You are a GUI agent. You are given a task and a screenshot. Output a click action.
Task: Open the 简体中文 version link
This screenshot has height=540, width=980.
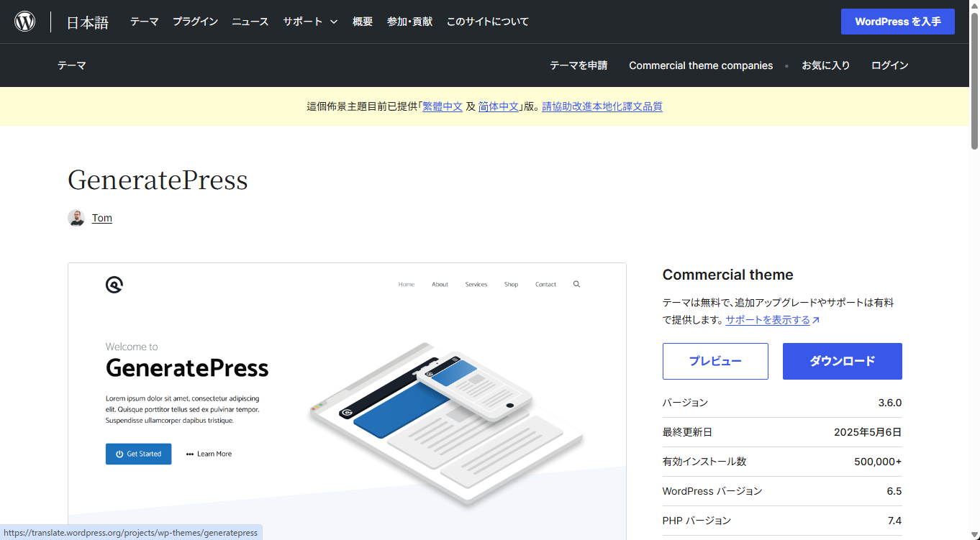499,106
